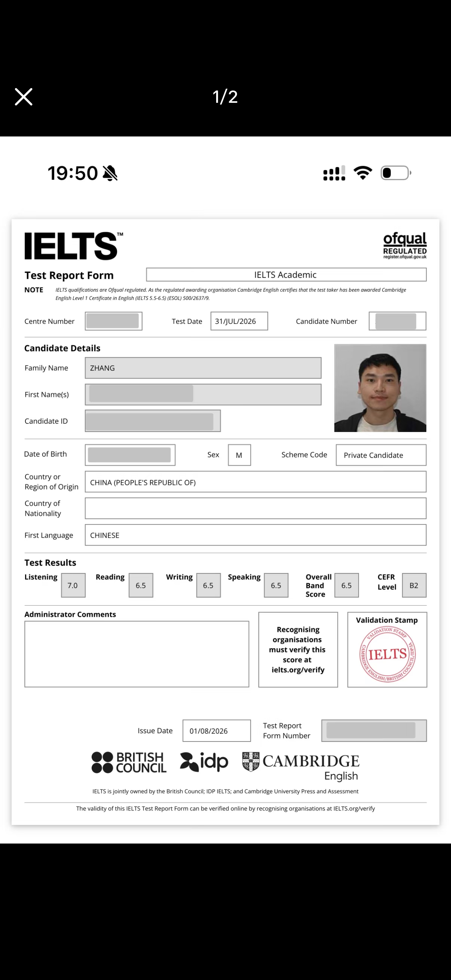Tap the Scheme Code field Private Candidate
Screen dimensions: 451x980
click(x=381, y=455)
